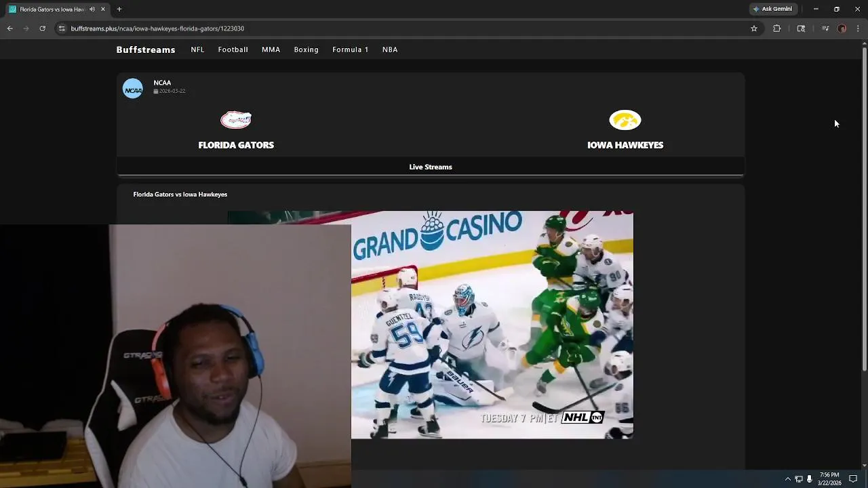Show hidden system tray icons
The height and width of the screenshot is (488, 868).
(788, 479)
